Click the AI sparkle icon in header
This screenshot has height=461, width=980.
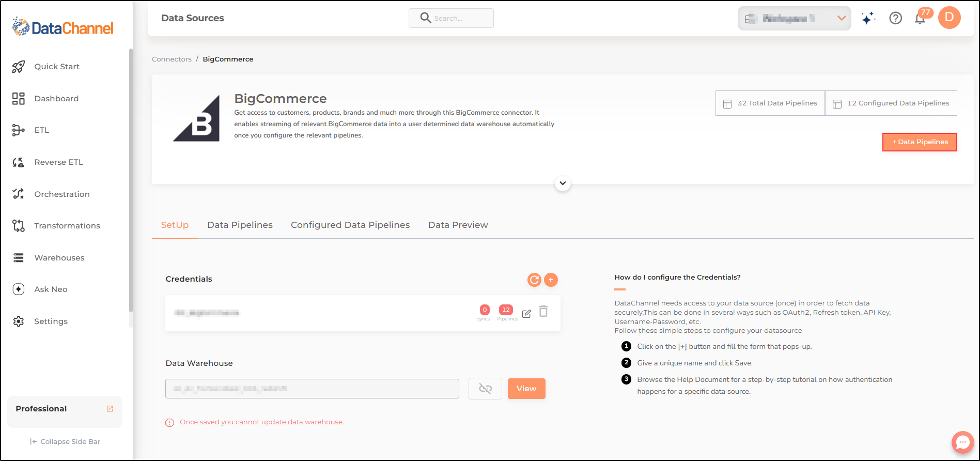[868, 18]
